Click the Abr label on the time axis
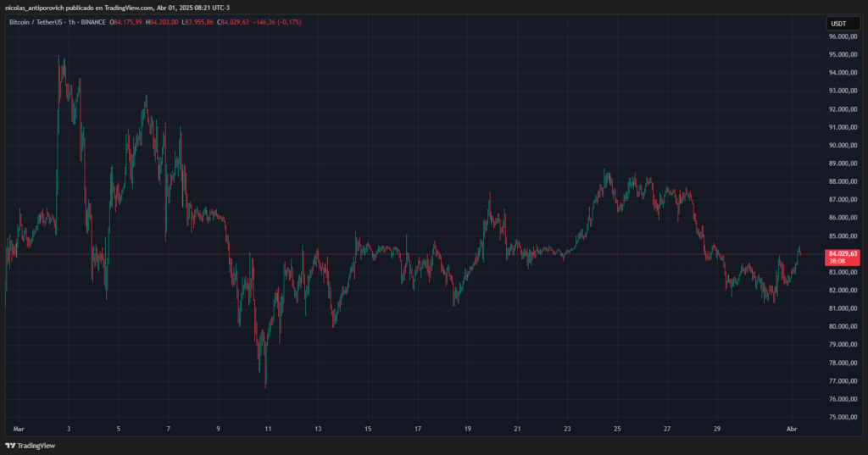This screenshot has height=455, width=868. pyautogui.click(x=792, y=429)
